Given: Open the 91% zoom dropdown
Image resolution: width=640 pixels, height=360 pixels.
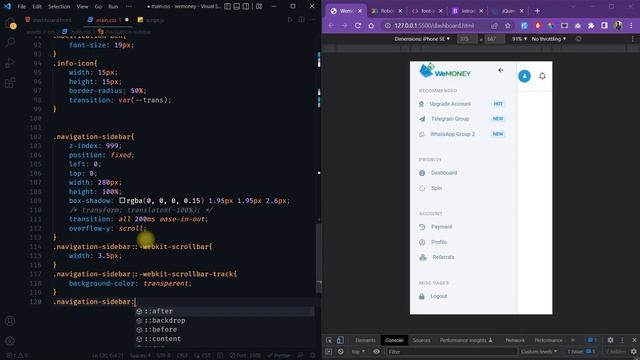Looking at the screenshot, I should coord(519,39).
